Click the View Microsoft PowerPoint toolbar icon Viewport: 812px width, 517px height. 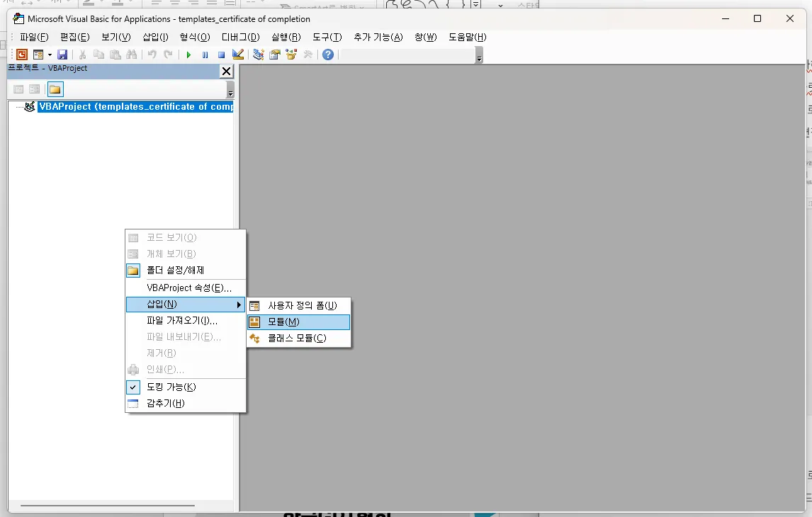(22, 55)
